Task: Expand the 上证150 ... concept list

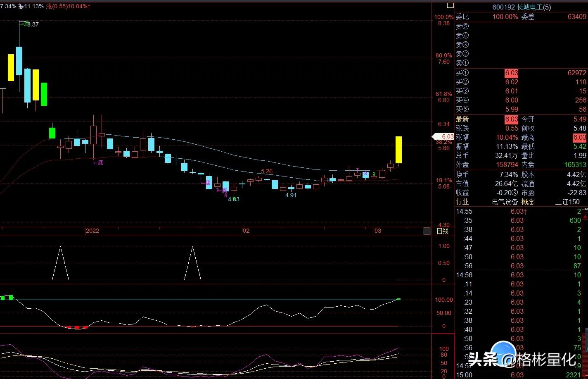Action: coord(570,202)
